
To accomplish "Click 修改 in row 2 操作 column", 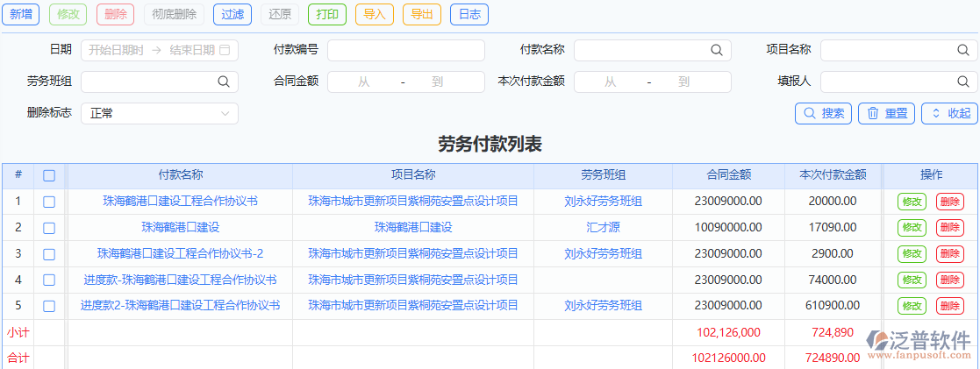I will pyautogui.click(x=912, y=228).
